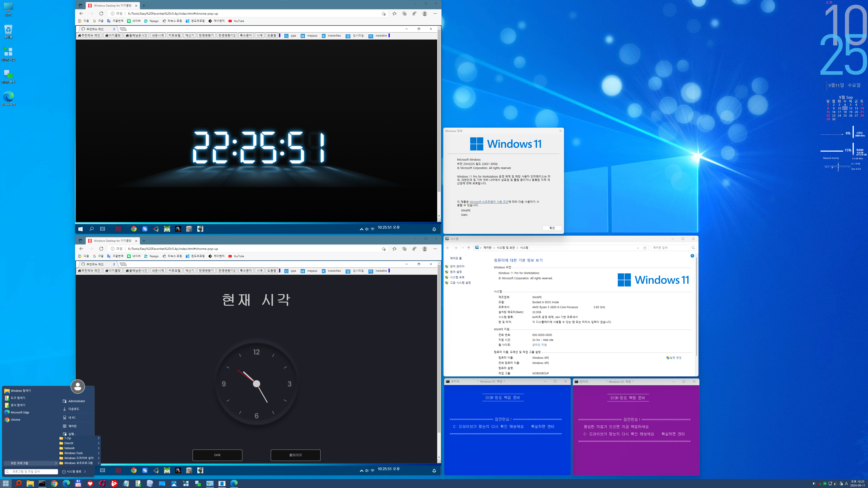This screenshot has width=868, height=488.
Task: Open settings ellipsis menu in bottom browser
Action: (435, 249)
